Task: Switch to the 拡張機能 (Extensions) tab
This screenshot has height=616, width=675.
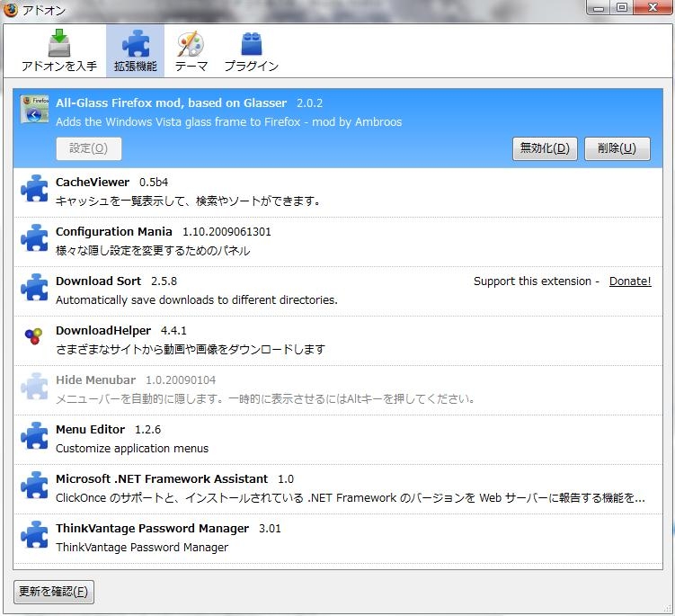Action: click(135, 51)
